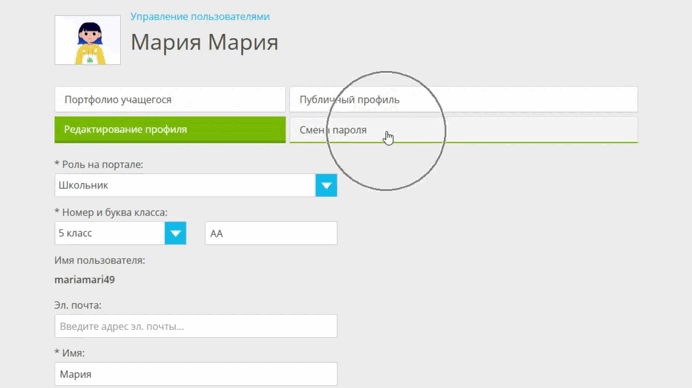The height and width of the screenshot is (388, 692).
Task: Click the Имя field containing Мария
Action: click(x=196, y=374)
